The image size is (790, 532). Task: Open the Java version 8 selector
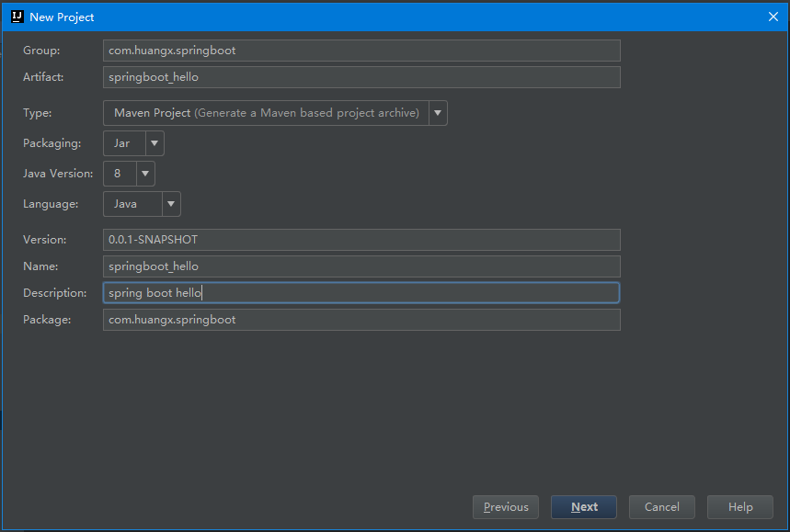pos(129,173)
